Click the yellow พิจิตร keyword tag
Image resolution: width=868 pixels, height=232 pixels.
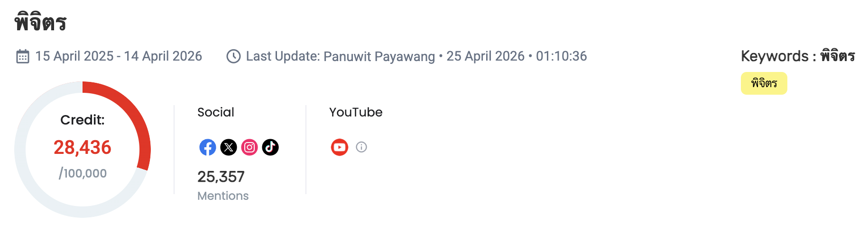764,83
